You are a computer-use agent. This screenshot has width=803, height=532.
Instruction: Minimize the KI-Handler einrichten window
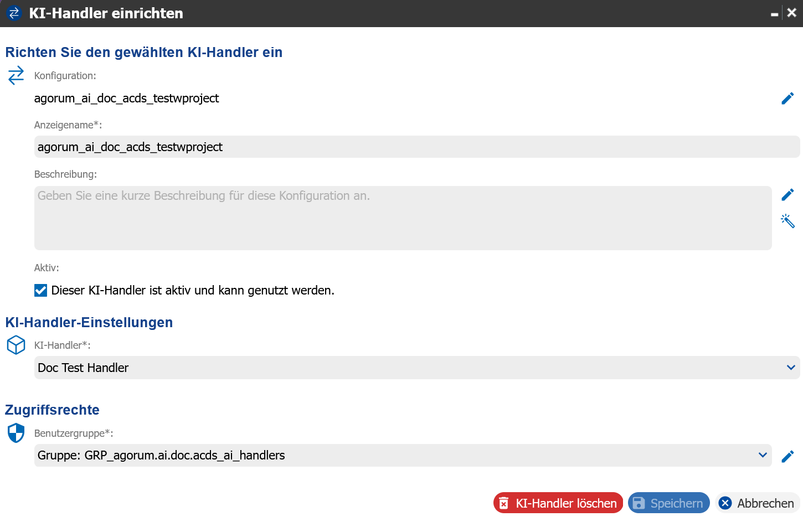[x=774, y=14]
